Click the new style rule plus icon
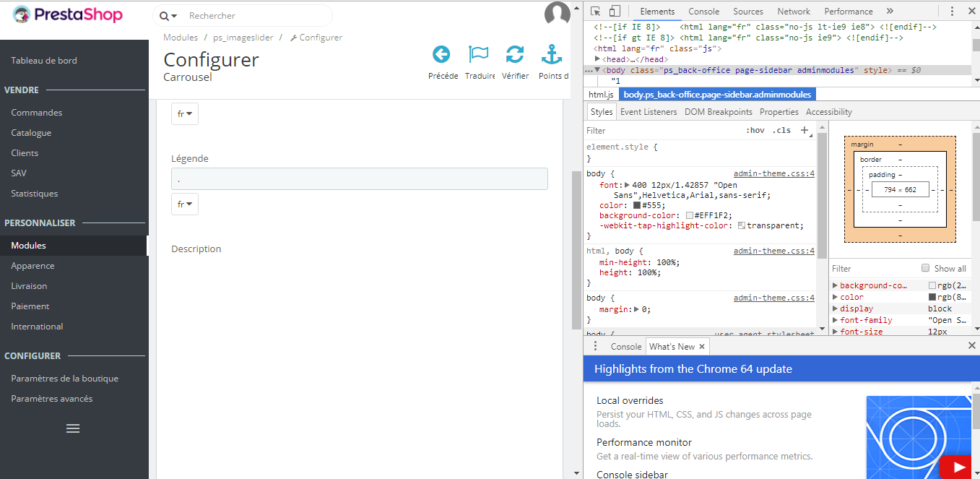980x479 pixels. 805,131
